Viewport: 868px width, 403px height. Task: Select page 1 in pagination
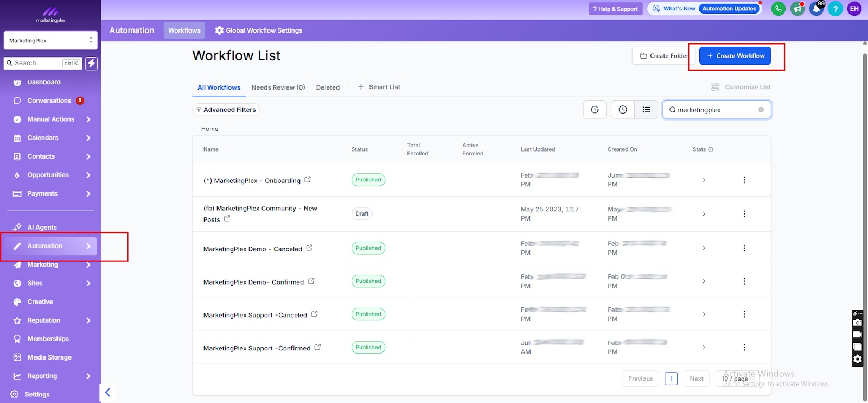point(671,379)
